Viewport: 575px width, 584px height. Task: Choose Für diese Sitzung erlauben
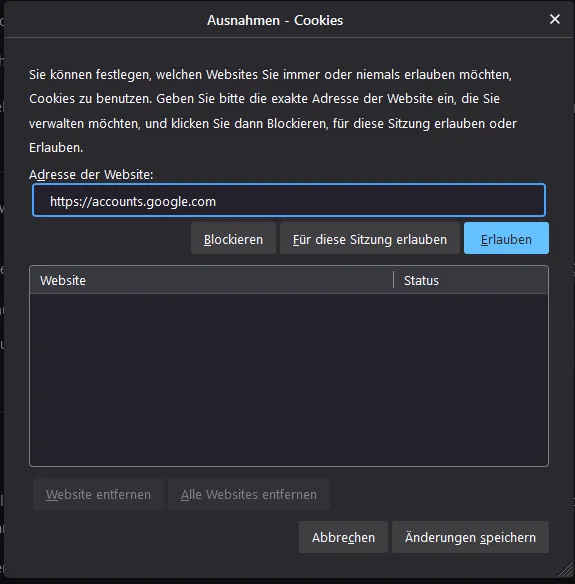tap(369, 238)
